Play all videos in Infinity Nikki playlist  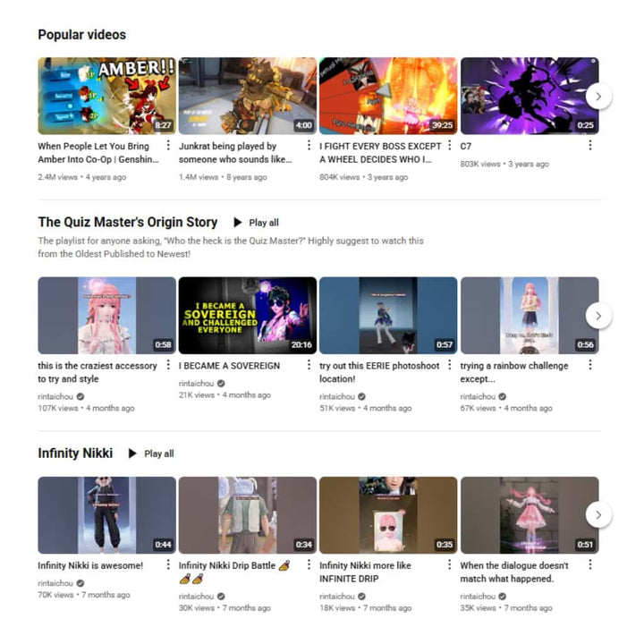coord(151,453)
